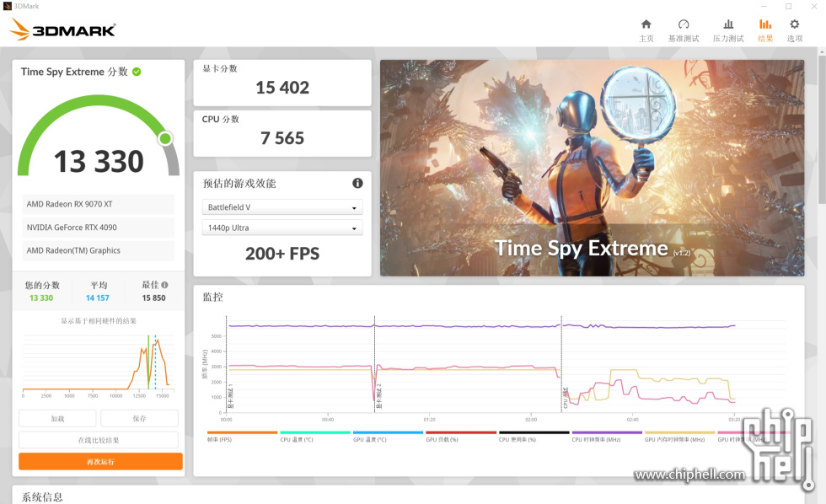
Task: Toggle the GPU 温度 (°C) legend series
Action: click(x=388, y=437)
